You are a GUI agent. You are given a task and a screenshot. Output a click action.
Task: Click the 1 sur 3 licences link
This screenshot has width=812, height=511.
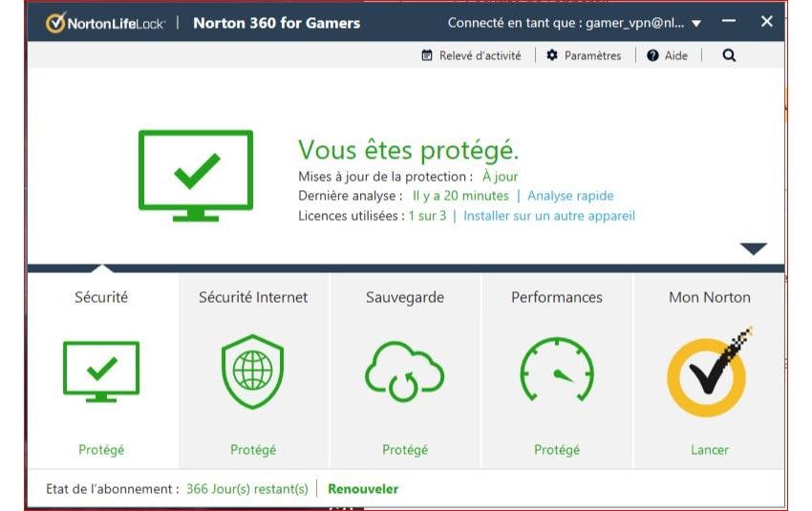(x=427, y=216)
